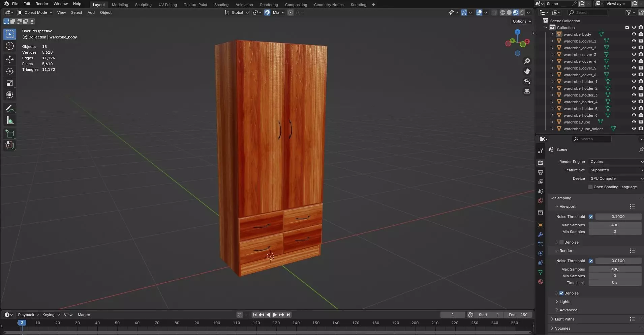Jump to the animation end frame
Screen dimensions: 644x335
(288, 315)
